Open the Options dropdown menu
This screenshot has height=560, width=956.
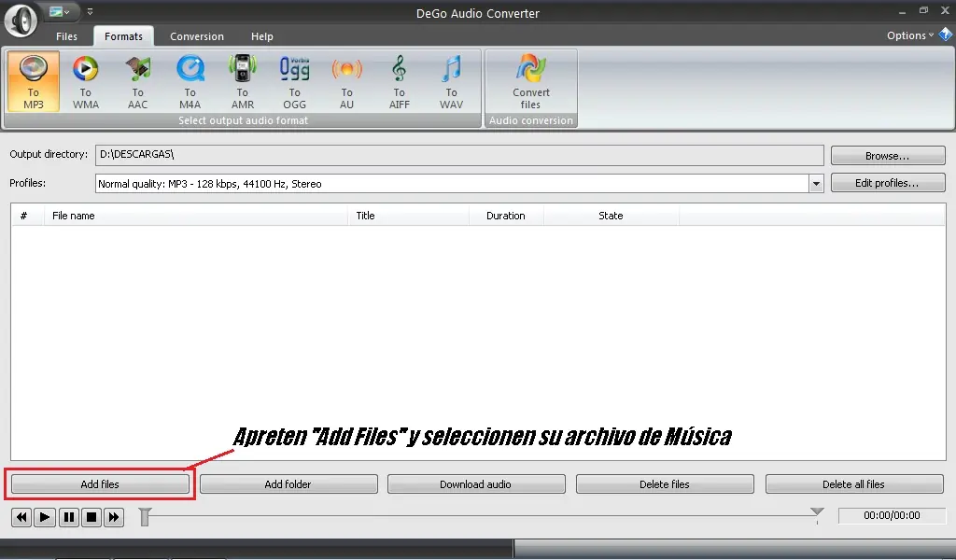(910, 35)
